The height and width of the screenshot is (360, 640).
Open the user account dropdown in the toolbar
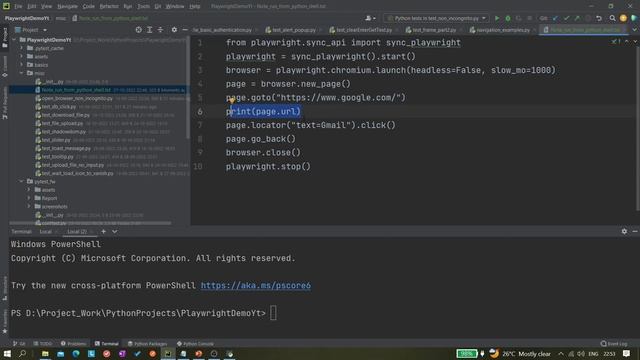coord(371,18)
